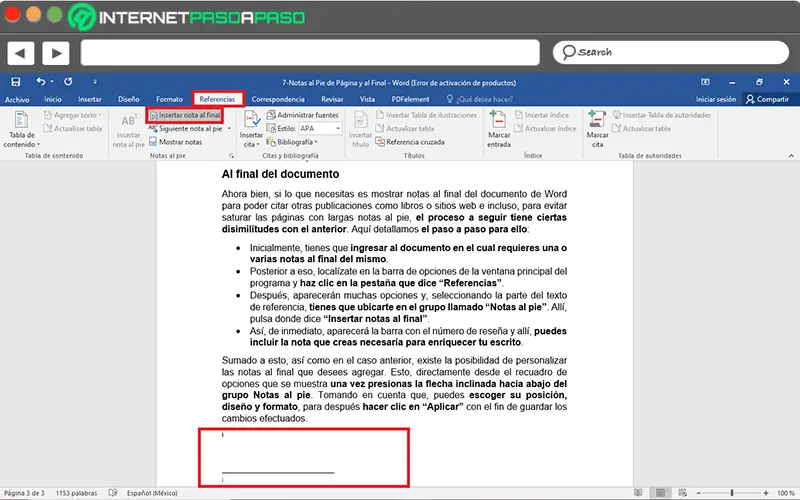Click Insertar índice
800x500 pixels.
pos(541,115)
